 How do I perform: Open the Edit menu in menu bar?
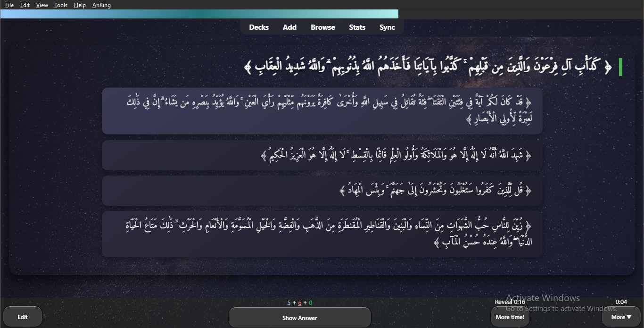pyautogui.click(x=25, y=5)
